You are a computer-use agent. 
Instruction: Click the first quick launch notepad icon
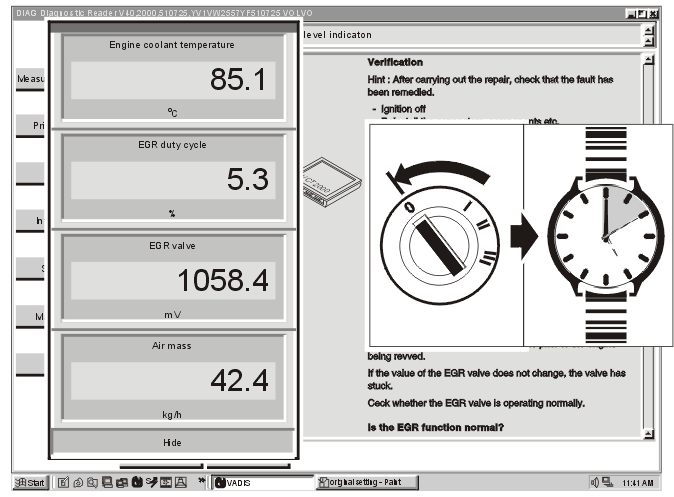click(63, 482)
